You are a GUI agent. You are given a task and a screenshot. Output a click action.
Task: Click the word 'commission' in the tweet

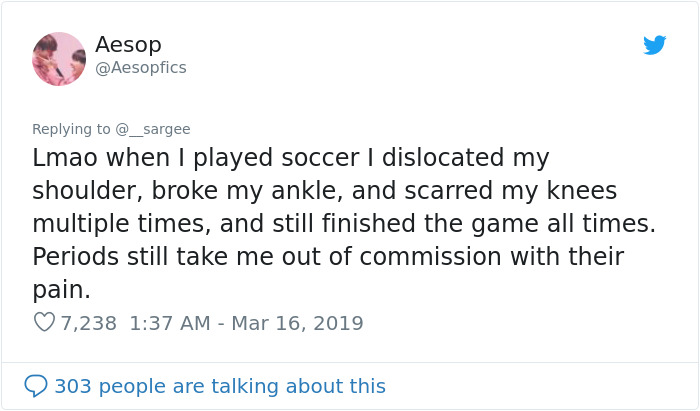[438, 257]
